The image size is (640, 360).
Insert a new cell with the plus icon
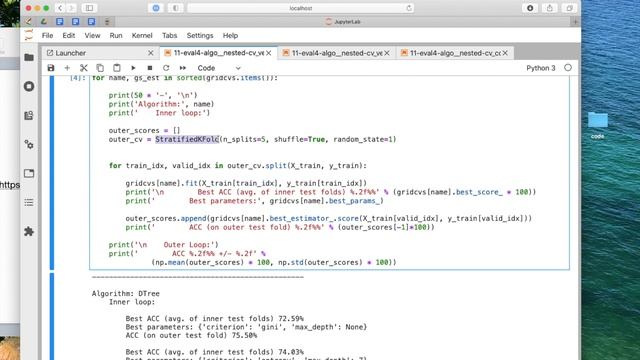point(67,68)
